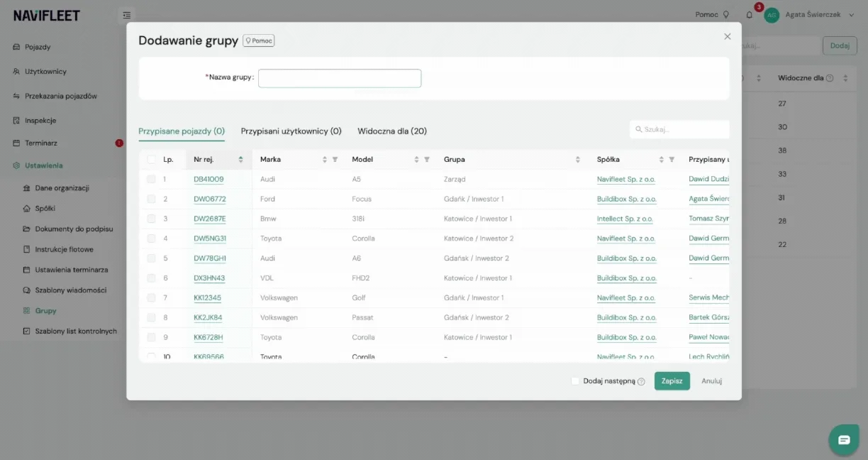Click the Grupy sidebar icon

click(x=27, y=311)
